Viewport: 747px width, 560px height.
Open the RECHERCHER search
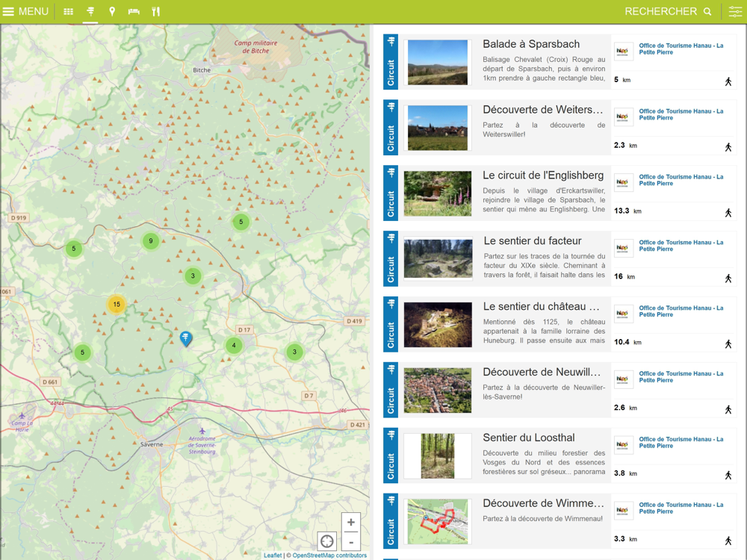(x=668, y=11)
